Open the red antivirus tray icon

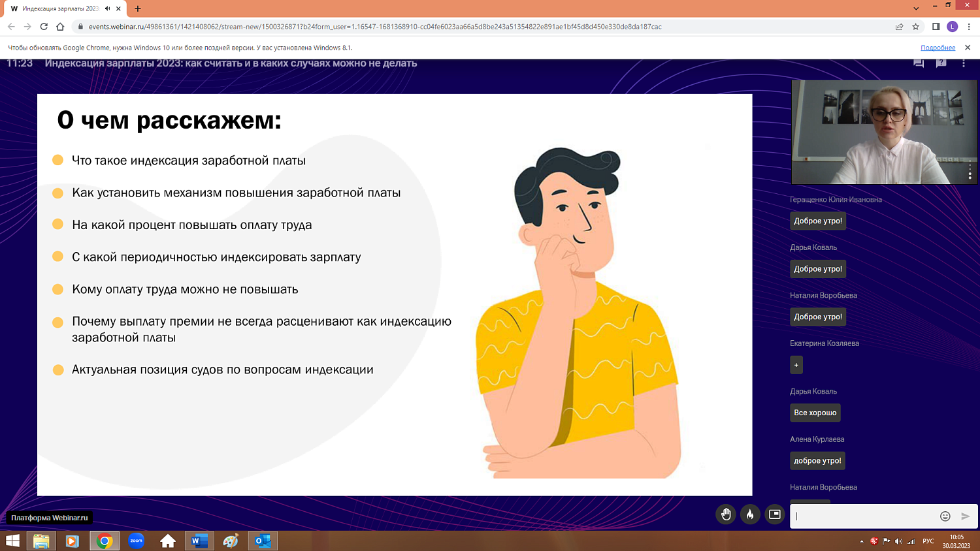(x=874, y=541)
